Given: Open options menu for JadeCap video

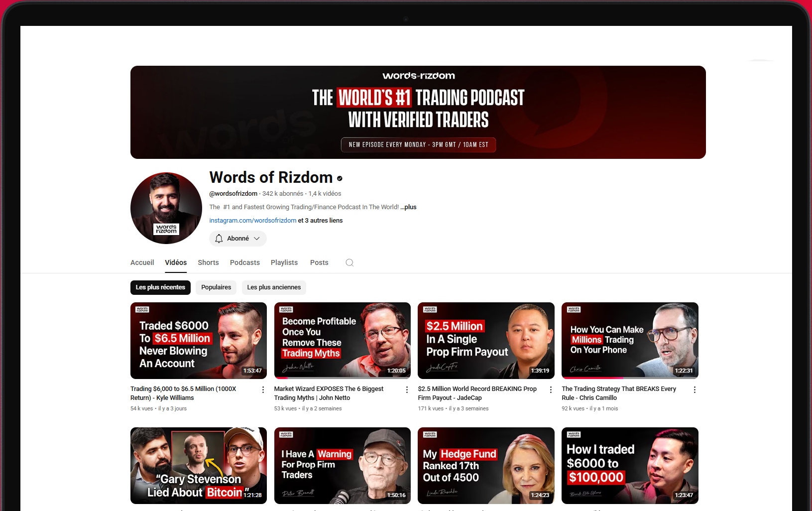Looking at the screenshot, I should coord(551,390).
